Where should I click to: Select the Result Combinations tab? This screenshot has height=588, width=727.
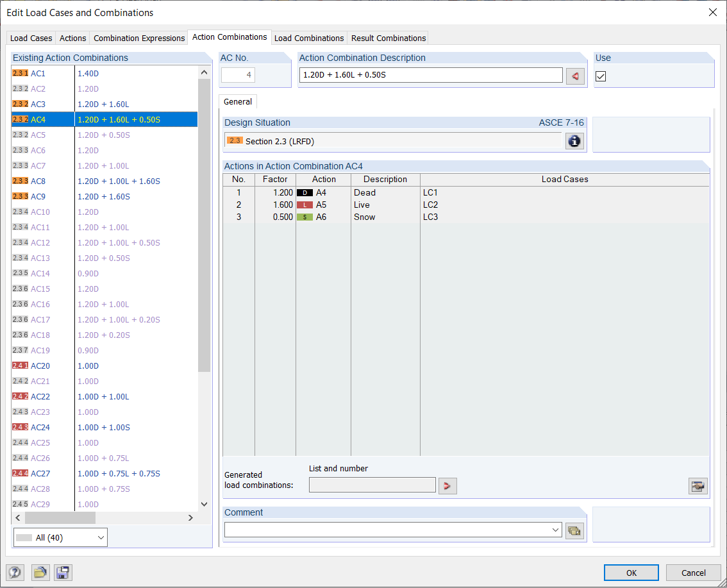coord(388,38)
